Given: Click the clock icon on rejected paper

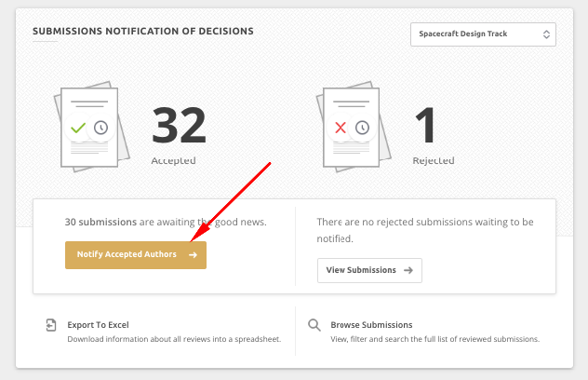Looking at the screenshot, I should [x=362, y=128].
